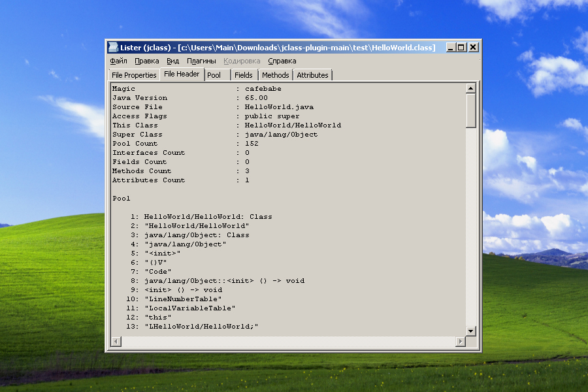
Task: Click pool entry 12 "this"
Action: [158, 318]
